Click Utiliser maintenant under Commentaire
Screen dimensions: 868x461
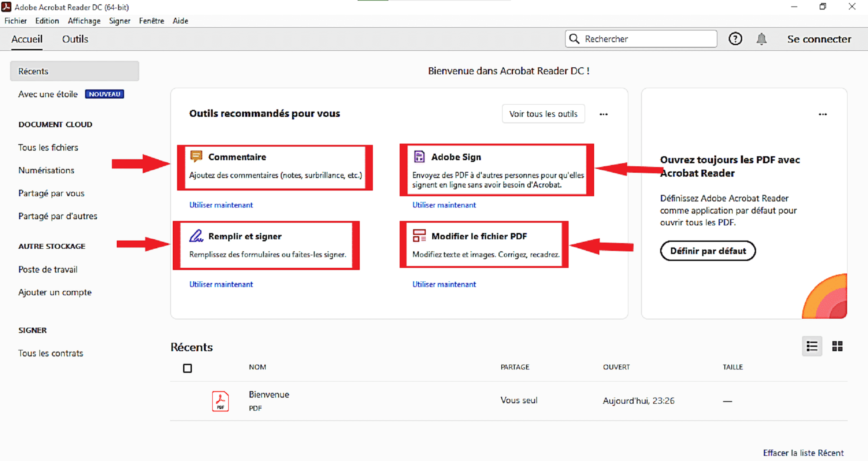(221, 205)
